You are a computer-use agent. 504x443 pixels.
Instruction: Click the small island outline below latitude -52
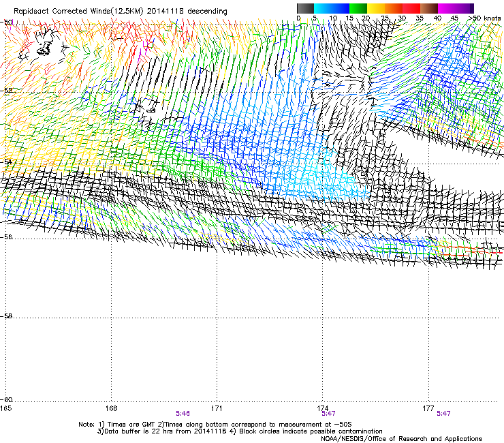(151, 110)
